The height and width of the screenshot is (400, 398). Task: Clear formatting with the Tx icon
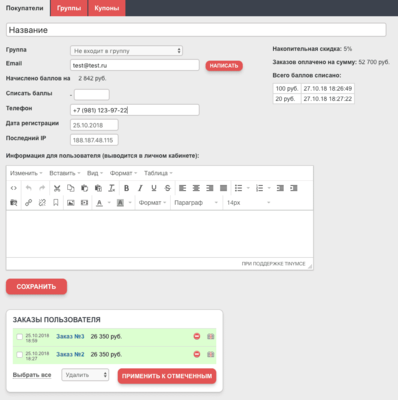(112, 188)
